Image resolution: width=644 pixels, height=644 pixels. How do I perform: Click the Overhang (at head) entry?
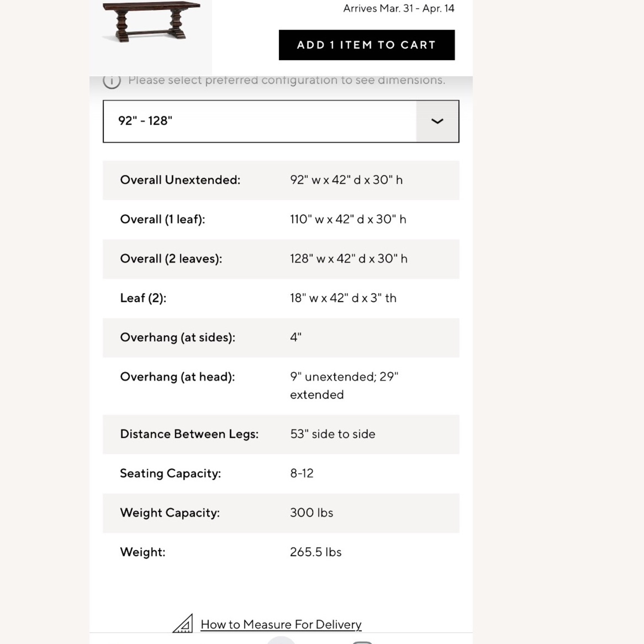pyautogui.click(x=281, y=385)
